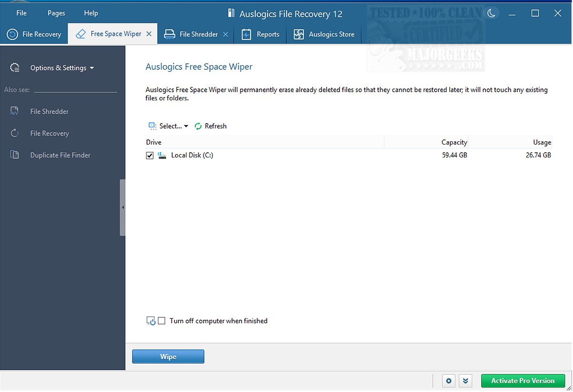Open the Pages menu
This screenshot has height=392, width=573.
pos(56,13)
